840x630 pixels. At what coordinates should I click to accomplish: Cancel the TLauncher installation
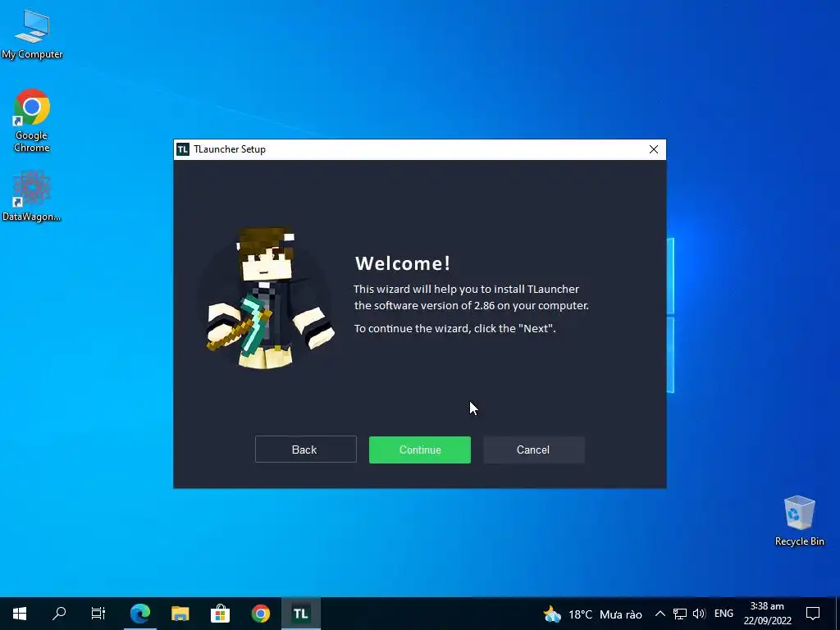pos(533,450)
